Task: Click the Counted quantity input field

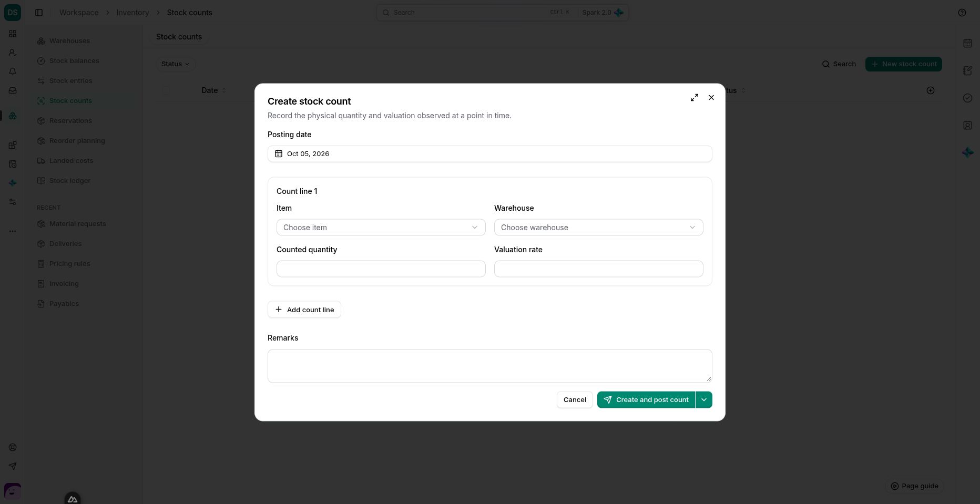Action: (x=381, y=269)
